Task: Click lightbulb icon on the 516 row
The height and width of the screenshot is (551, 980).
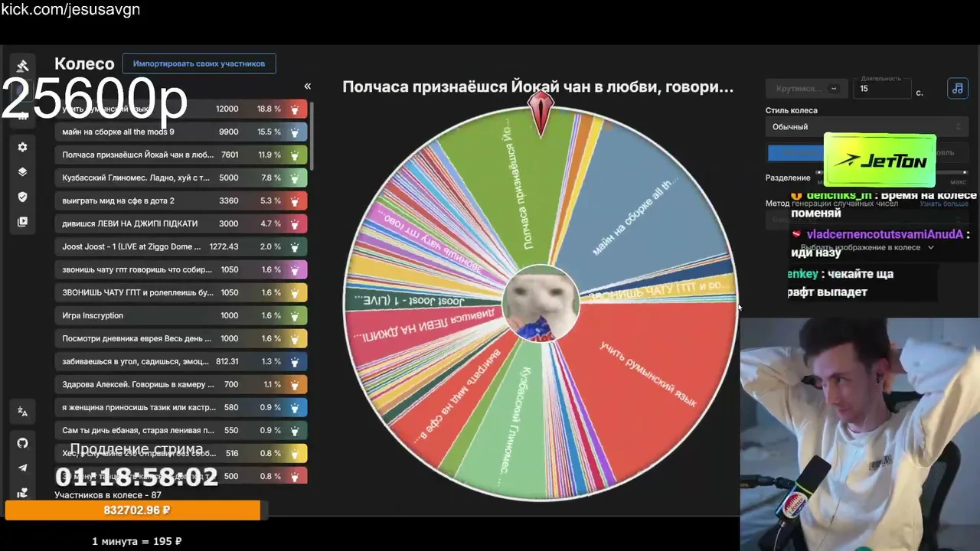Action: coord(295,453)
